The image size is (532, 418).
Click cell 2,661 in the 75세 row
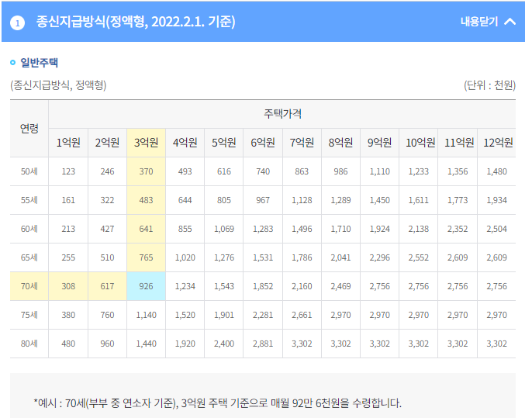(x=302, y=315)
